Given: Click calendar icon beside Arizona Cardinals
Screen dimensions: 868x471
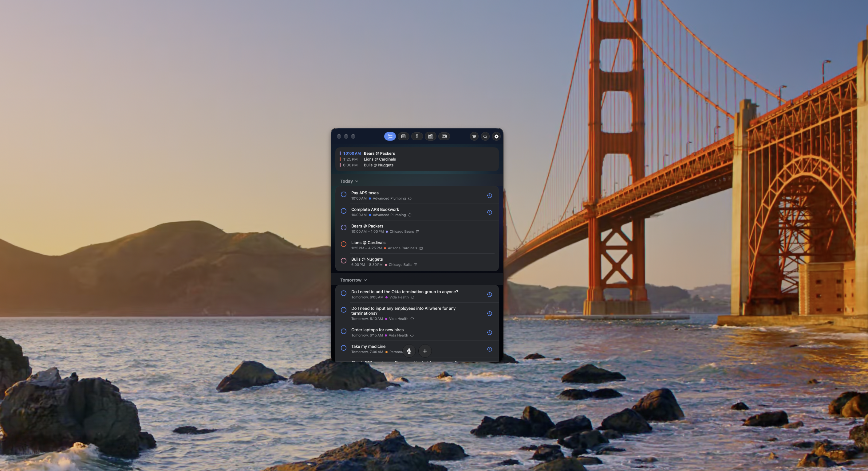Looking at the screenshot, I should 421,248.
